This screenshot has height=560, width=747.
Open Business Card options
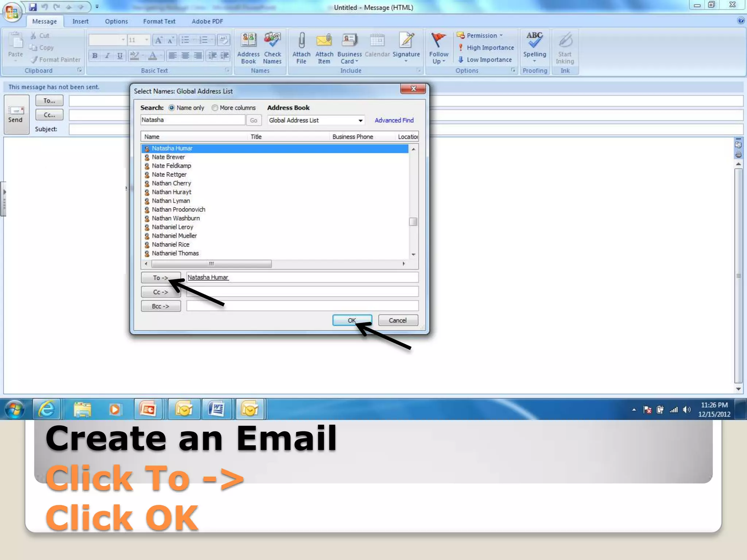click(349, 48)
